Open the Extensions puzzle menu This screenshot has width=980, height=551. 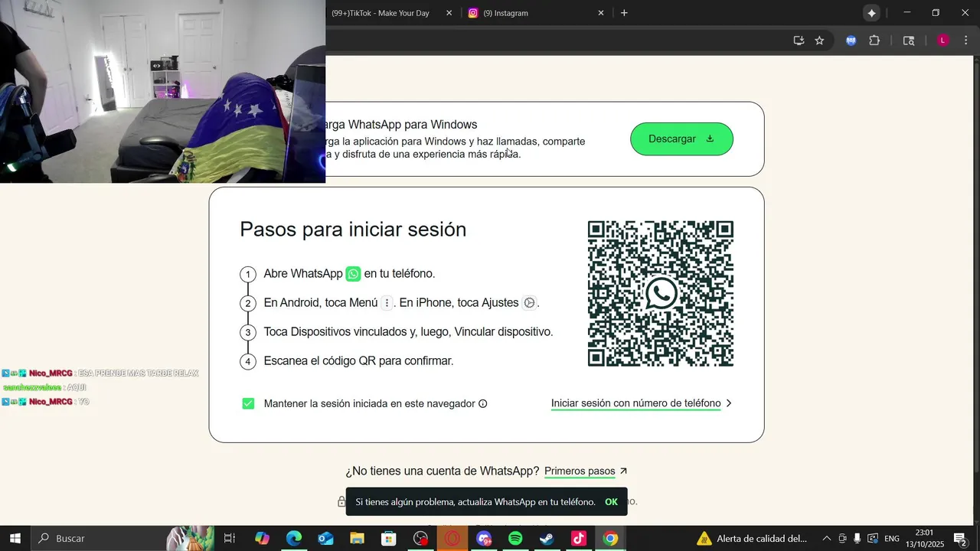click(x=874, y=41)
